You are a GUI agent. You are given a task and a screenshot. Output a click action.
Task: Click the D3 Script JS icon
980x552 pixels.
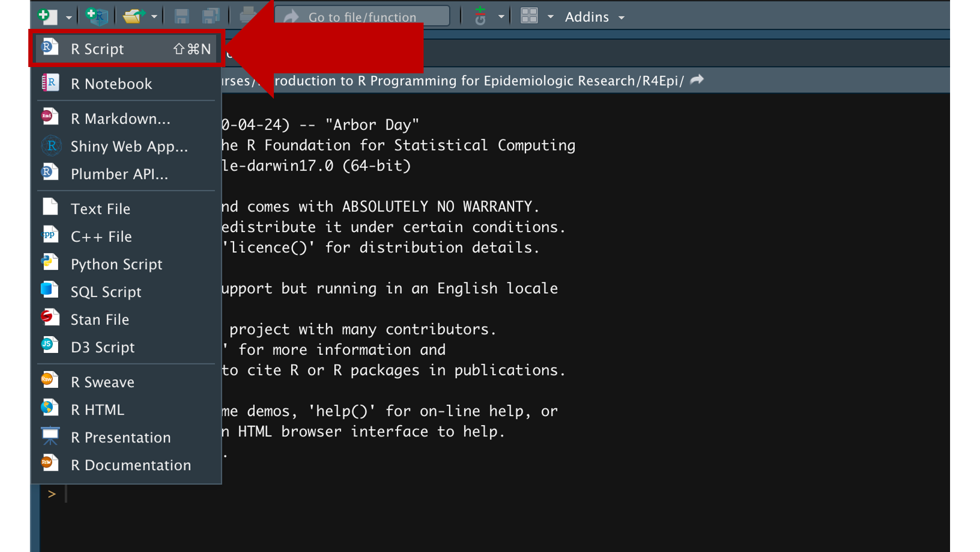(50, 345)
